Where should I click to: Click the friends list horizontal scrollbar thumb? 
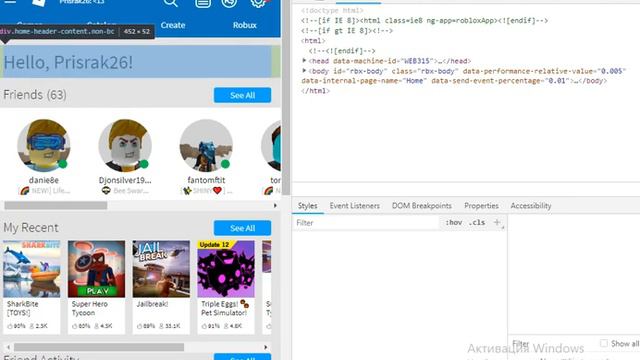point(56,206)
